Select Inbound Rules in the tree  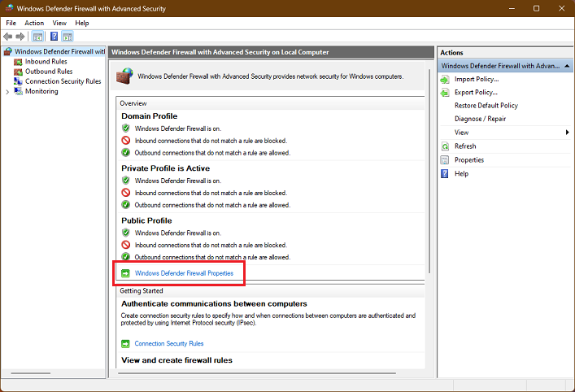click(46, 62)
